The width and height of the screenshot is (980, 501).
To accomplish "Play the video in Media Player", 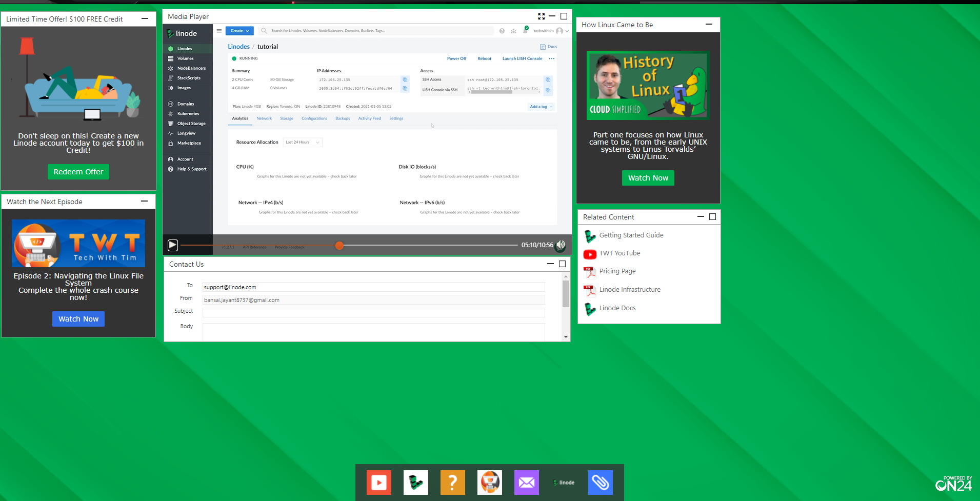I will (173, 245).
